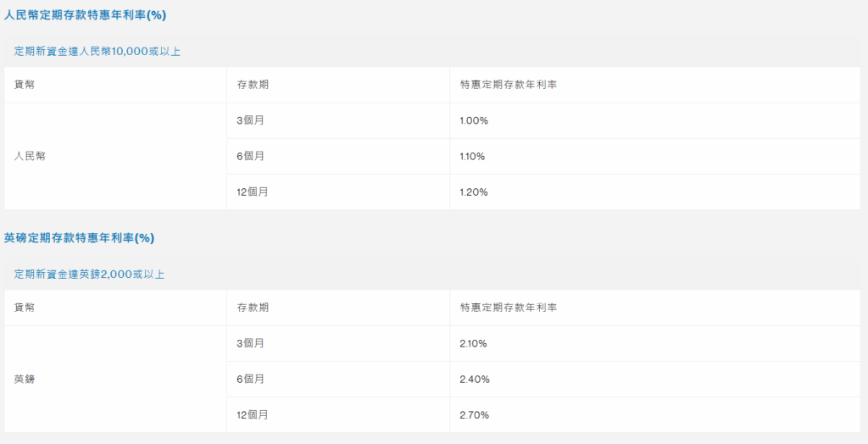This screenshot has width=868, height=444.
Task: Click the text 定期新資金達人民幣10,000或以上
Action: point(97,52)
